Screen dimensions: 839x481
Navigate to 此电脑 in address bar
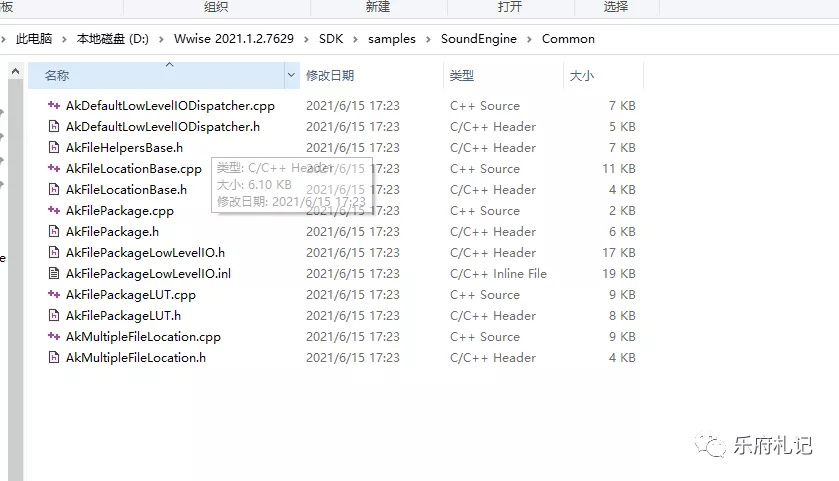pyautogui.click(x=34, y=39)
